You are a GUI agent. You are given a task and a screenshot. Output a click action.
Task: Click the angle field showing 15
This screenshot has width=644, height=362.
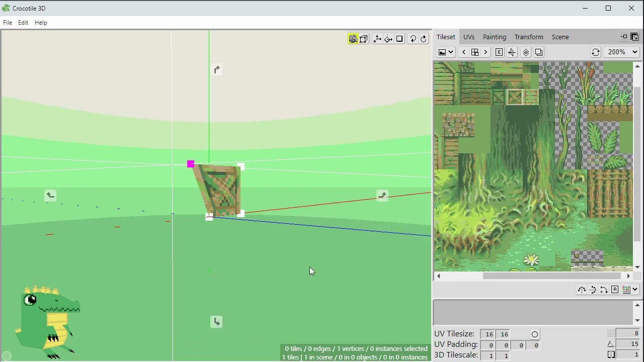pos(628,344)
